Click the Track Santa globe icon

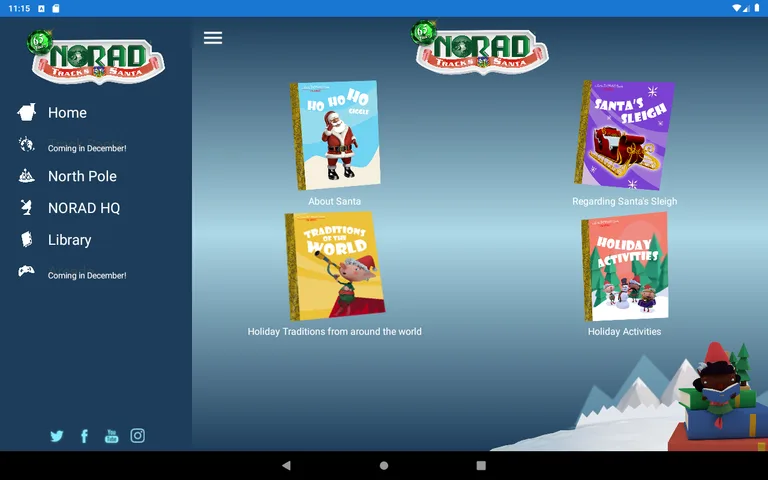click(26, 144)
